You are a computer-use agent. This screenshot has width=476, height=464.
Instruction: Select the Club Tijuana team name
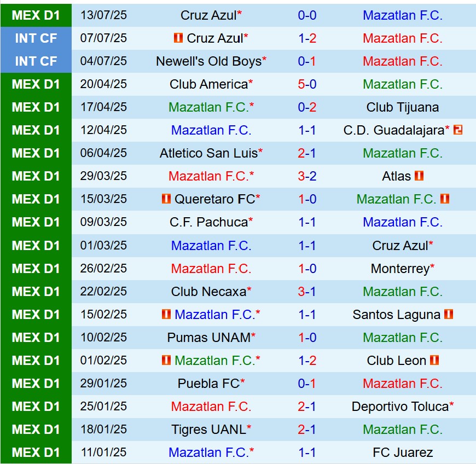[403, 107]
